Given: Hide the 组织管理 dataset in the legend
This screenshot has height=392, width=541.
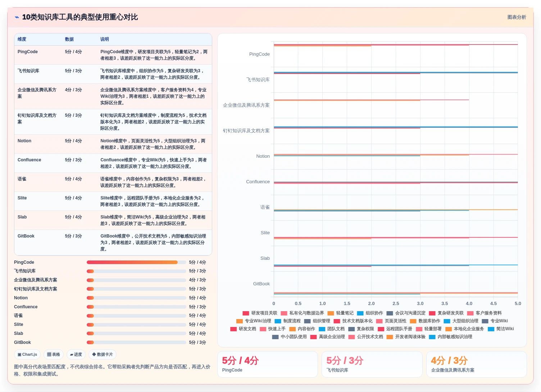Looking at the screenshot, I should pyautogui.click(x=317, y=321).
